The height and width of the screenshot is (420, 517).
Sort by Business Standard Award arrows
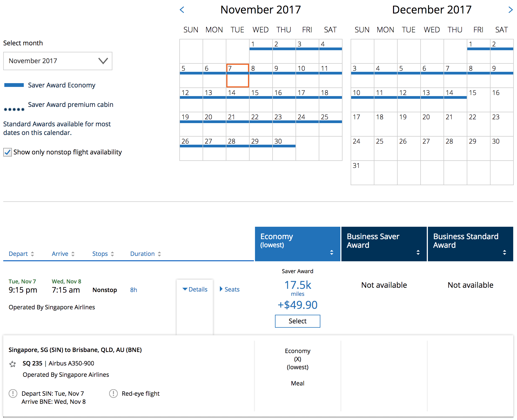coord(504,252)
